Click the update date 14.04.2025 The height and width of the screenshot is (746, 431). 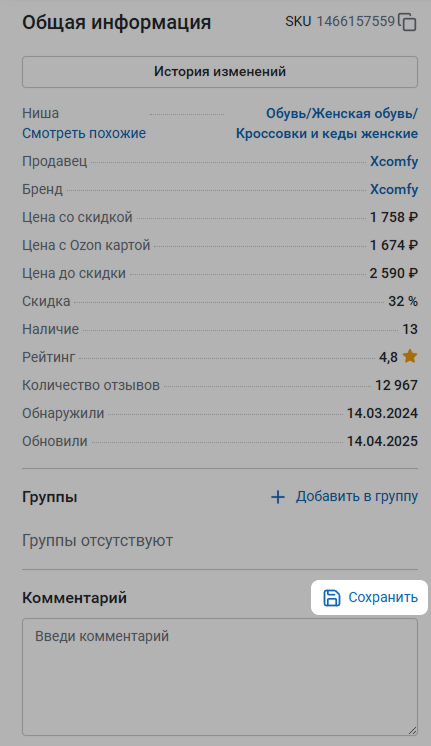point(382,442)
